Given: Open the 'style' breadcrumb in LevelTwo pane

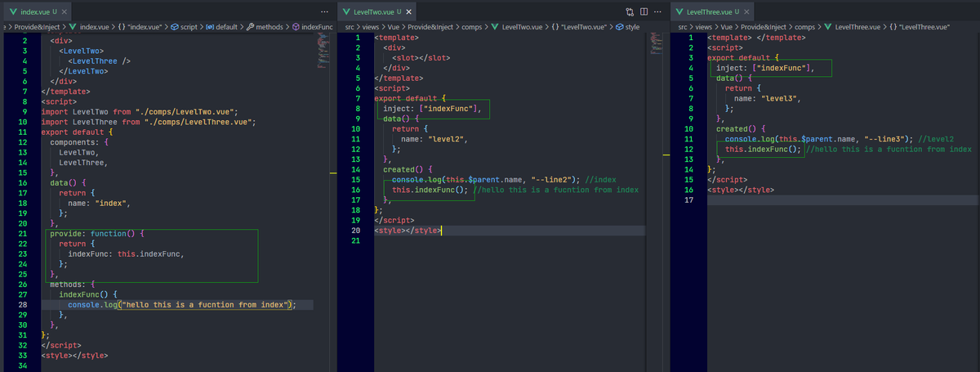Looking at the screenshot, I should (x=627, y=27).
